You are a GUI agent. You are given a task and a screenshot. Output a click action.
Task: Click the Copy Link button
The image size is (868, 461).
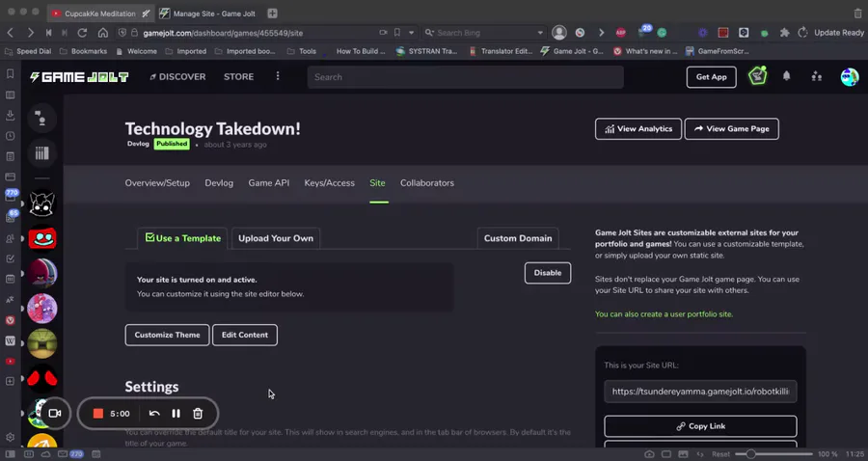[700, 426]
